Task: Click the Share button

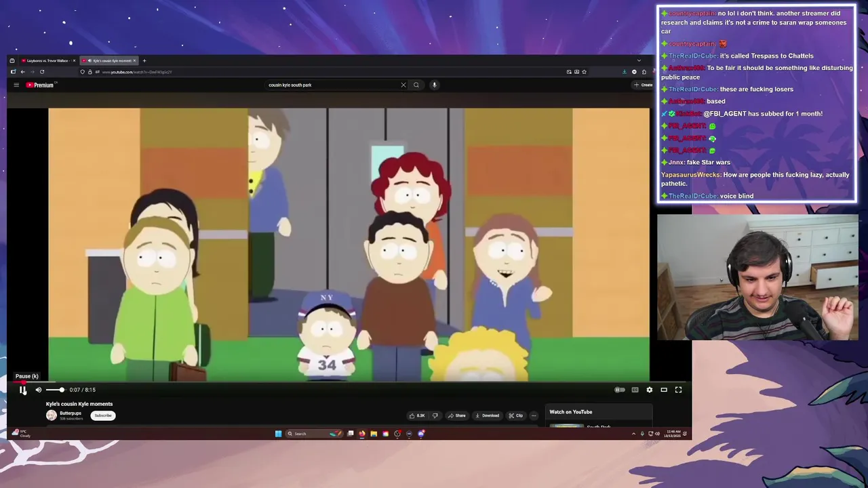Action: [x=456, y=415]
